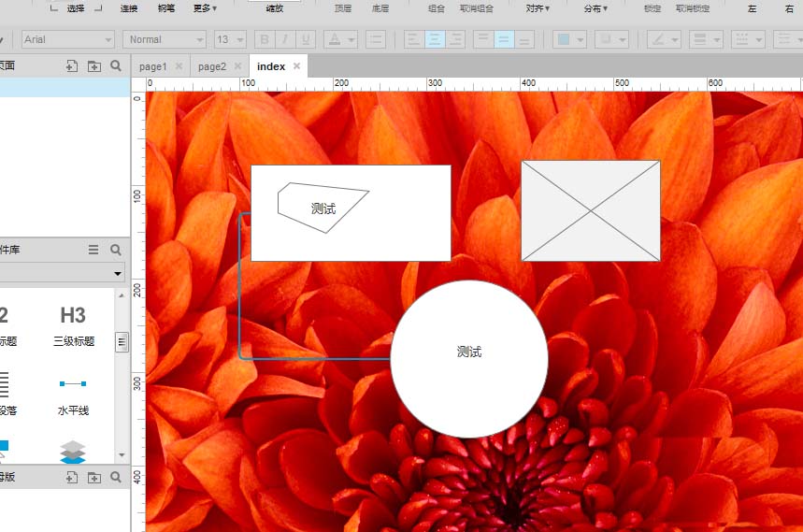Search the widget library with magnifier icon
Image resolution: width=803 pixels, height=532 pixels.
(116, 250)
